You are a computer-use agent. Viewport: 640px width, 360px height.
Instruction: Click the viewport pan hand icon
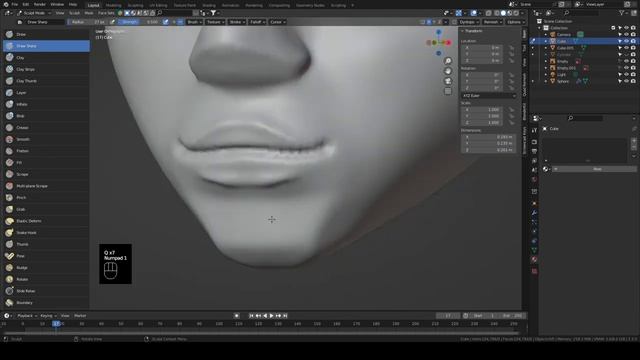tap(448, 71)
